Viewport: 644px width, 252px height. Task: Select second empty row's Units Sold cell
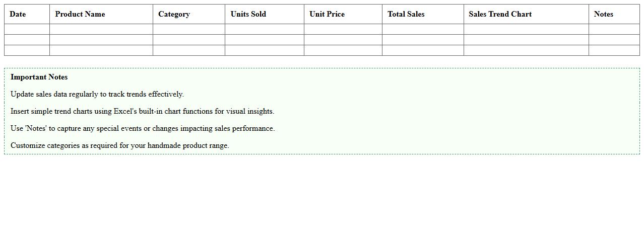[264, 40]
